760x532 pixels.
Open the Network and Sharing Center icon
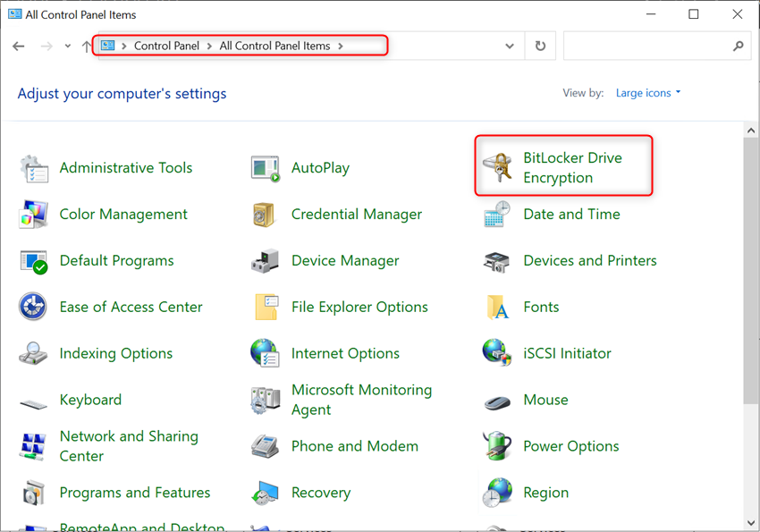coord(33,447)
